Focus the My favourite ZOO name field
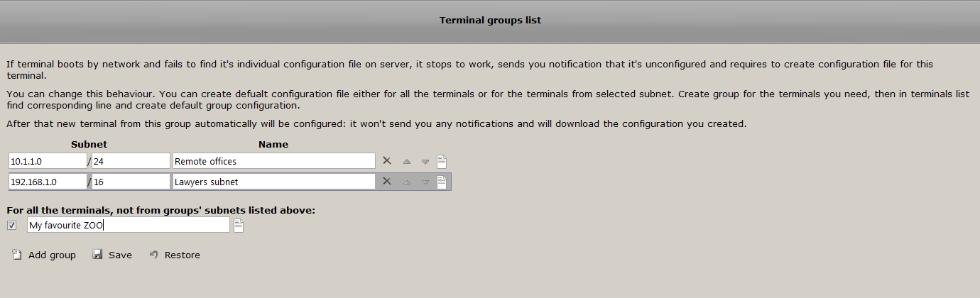The width and height of the screenshot is (980, 298). click(128, 226)
